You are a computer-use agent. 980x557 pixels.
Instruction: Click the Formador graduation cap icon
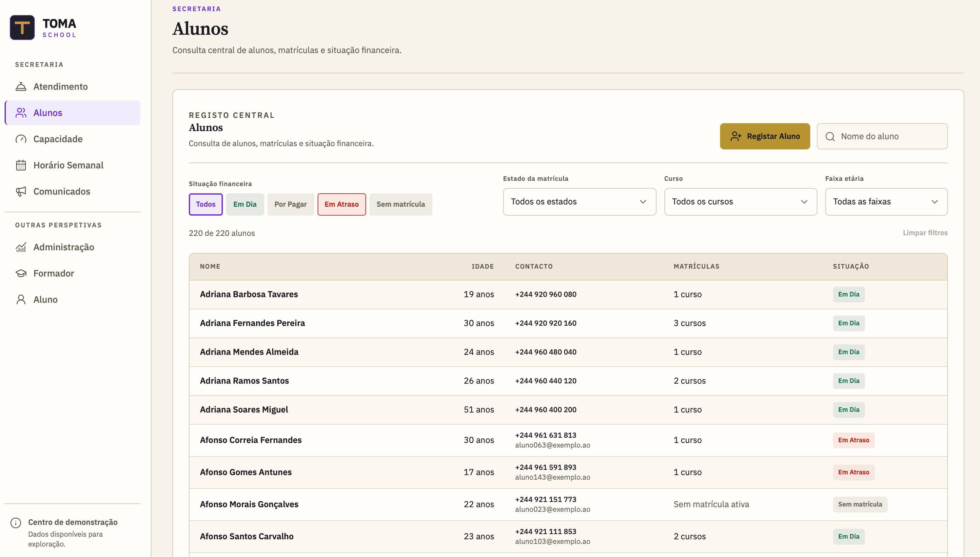21,274
